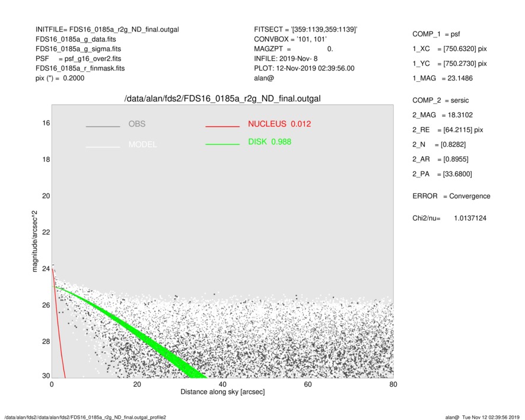Image resolution: width=525 pixels, height=420 pixels.
Task: Click the y-axis tick label 20
Action: [46, 196]
